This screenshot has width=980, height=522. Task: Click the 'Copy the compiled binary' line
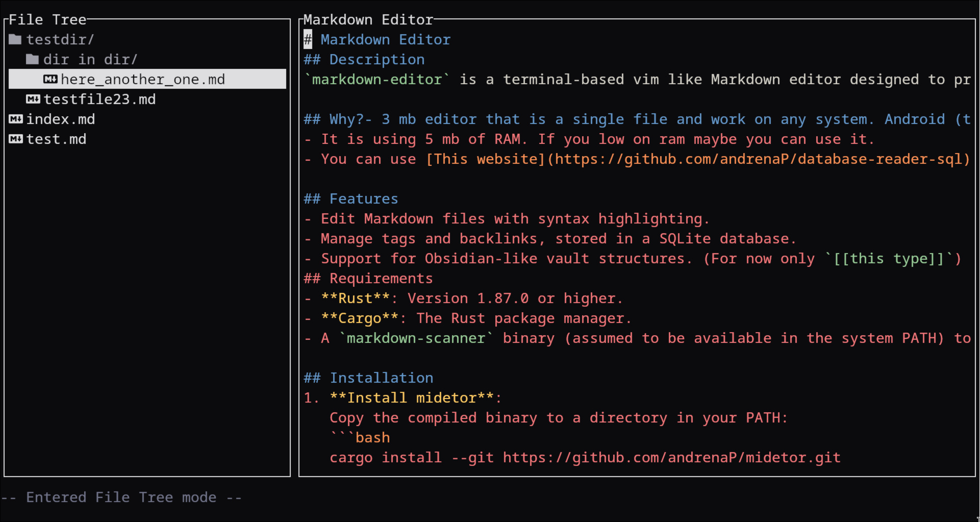pyautogui.click(x=559, y=417)
